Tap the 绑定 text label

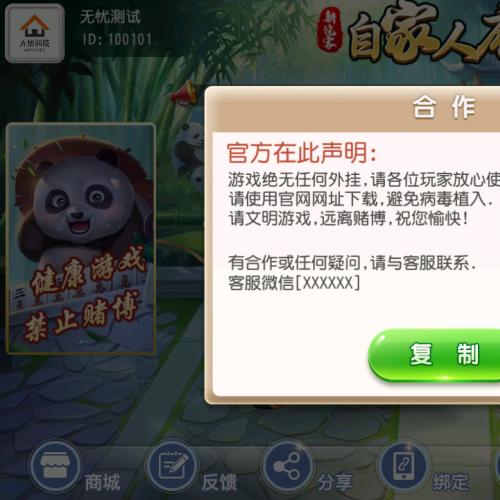pyautogui.click(x=451, y=482)
